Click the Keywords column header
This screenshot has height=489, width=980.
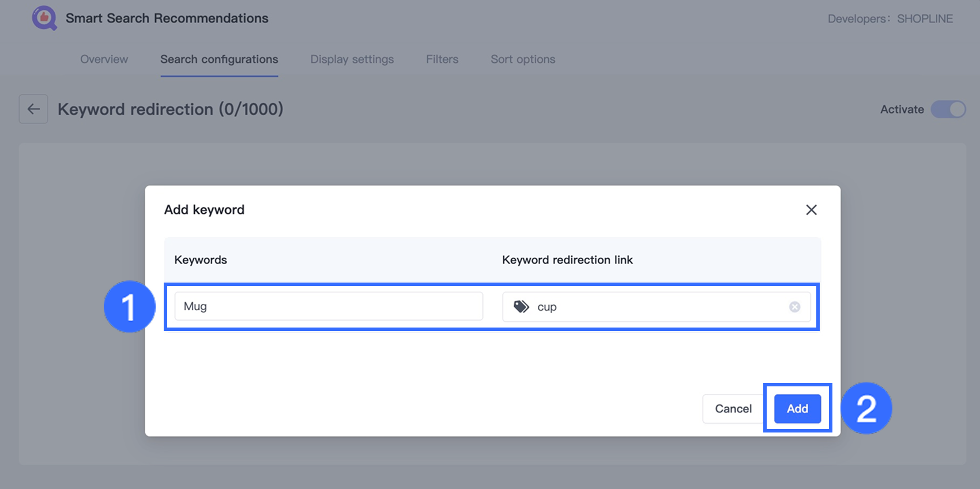pos(201,260)
